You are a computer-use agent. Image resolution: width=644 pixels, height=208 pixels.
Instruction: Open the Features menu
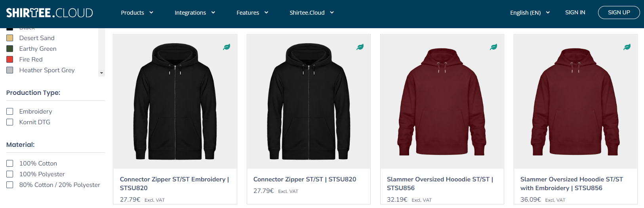coord(252,13)
